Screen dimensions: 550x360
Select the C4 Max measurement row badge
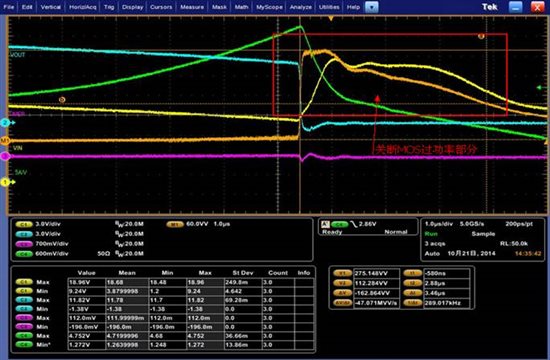[24, 336]
